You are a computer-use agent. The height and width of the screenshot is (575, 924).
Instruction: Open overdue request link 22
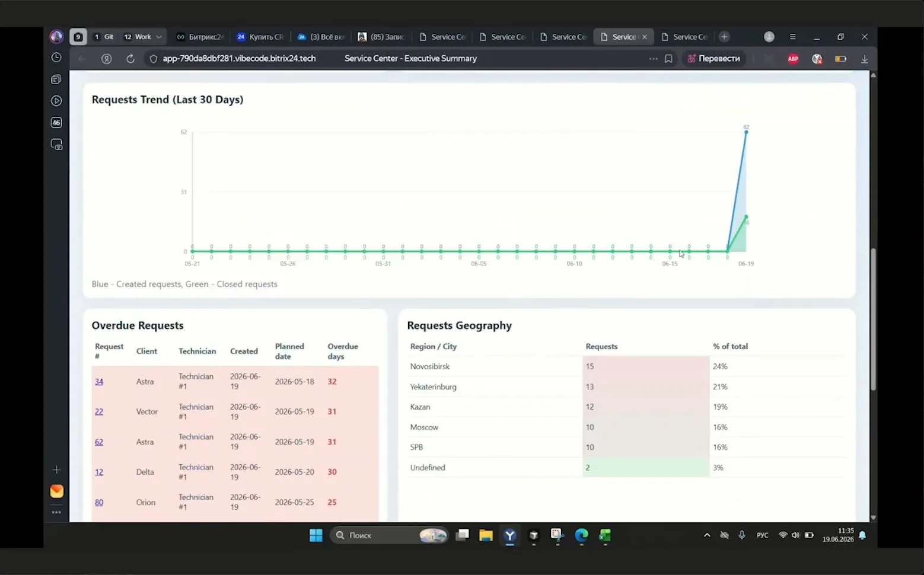tap(99, 412)
